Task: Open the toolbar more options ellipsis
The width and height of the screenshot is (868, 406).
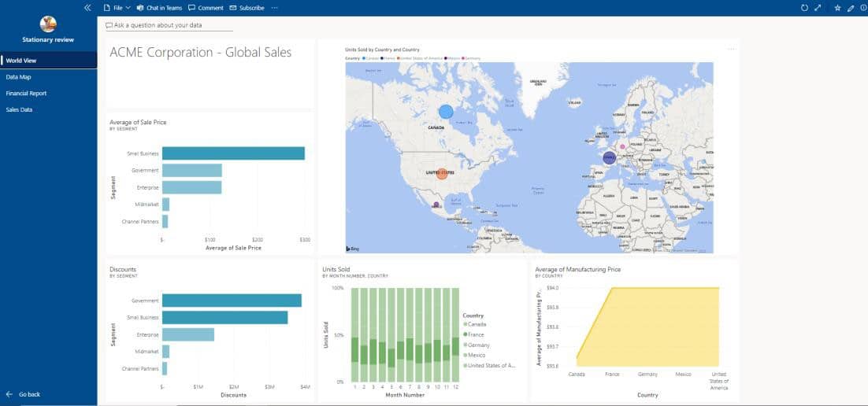Action: (275, 8)
